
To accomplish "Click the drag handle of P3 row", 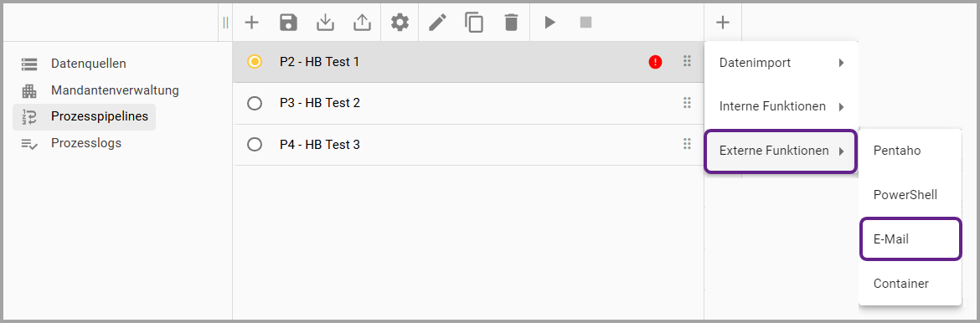I will [687, 103].
